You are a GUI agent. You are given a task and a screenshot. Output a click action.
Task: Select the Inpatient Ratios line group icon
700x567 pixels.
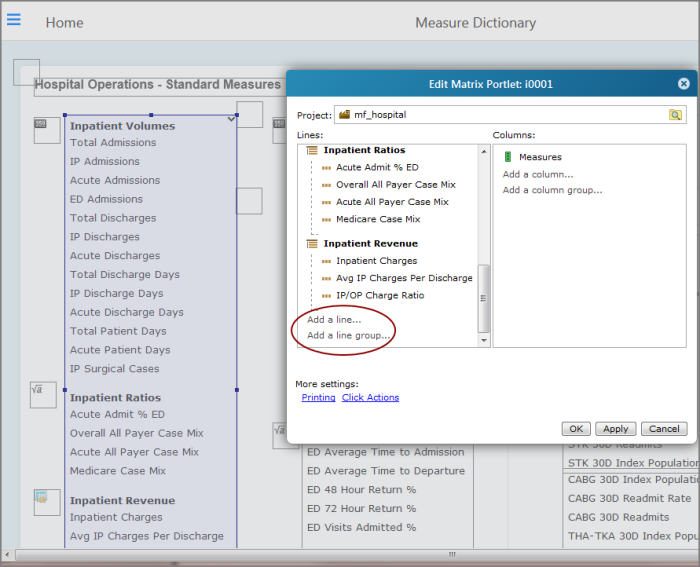tap(312, 150)
